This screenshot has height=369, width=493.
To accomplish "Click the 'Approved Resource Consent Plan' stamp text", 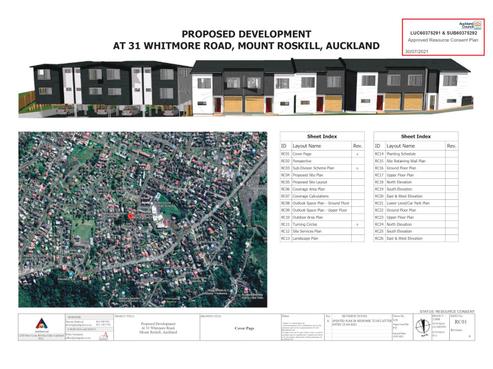I will 443,40.
